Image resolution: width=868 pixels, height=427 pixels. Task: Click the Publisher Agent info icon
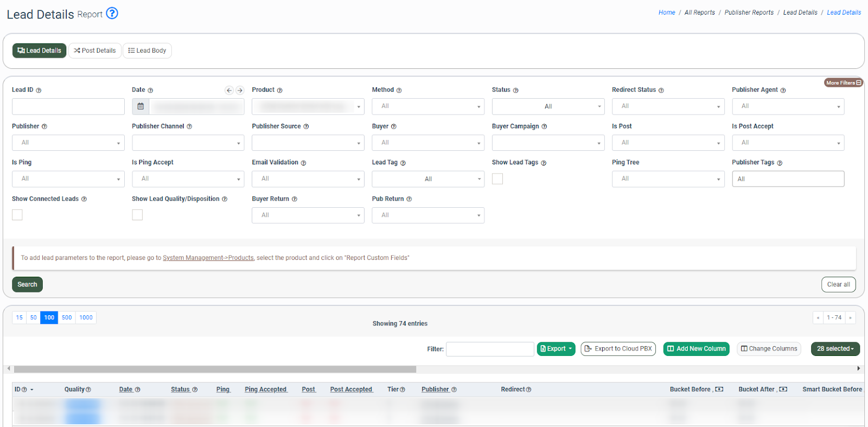pyautogui.click(x=783, y=91)
